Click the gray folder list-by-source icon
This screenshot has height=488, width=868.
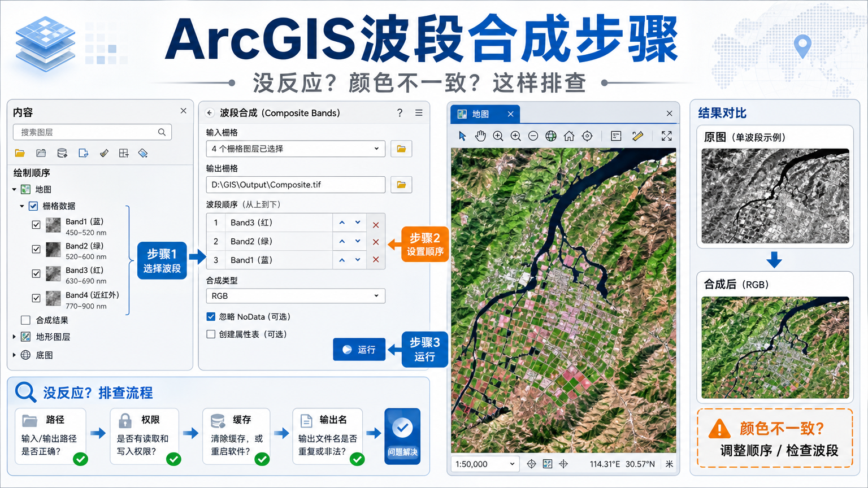coord(41,153)
